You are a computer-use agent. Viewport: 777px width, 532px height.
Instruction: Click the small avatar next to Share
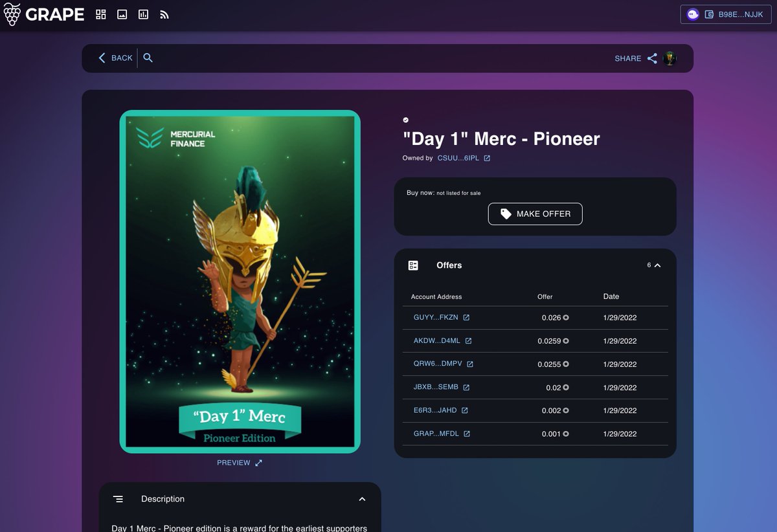(x=670, y=58)
